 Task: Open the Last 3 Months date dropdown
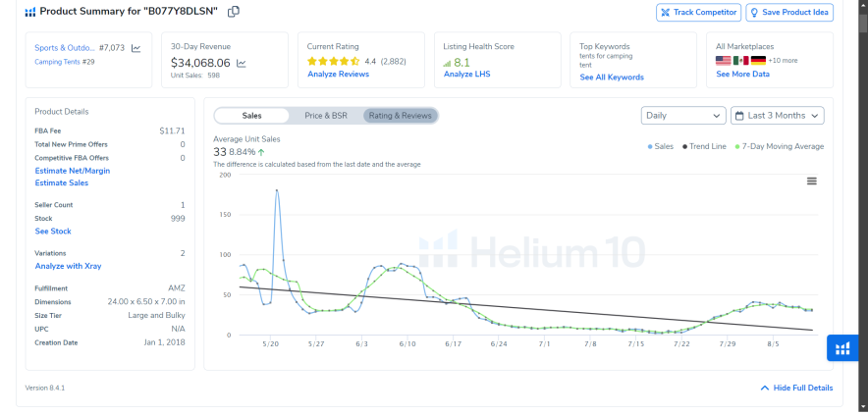778,116
